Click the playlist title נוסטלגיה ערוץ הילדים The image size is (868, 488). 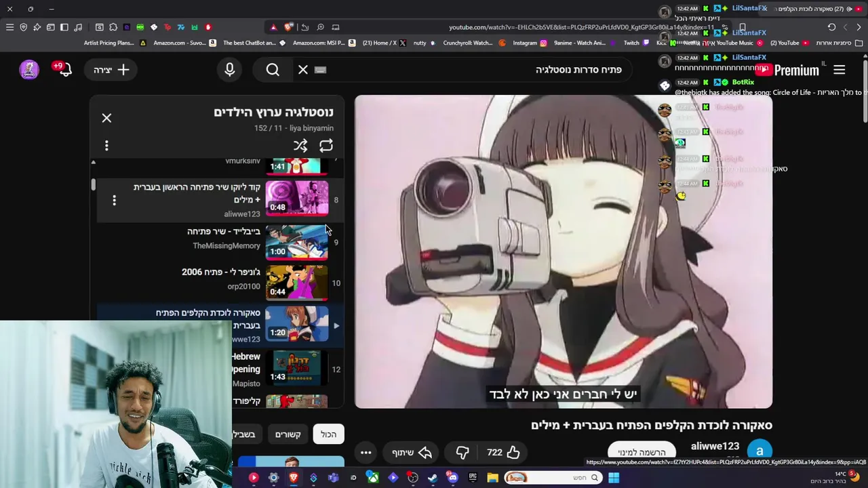(x=273, y=112)
